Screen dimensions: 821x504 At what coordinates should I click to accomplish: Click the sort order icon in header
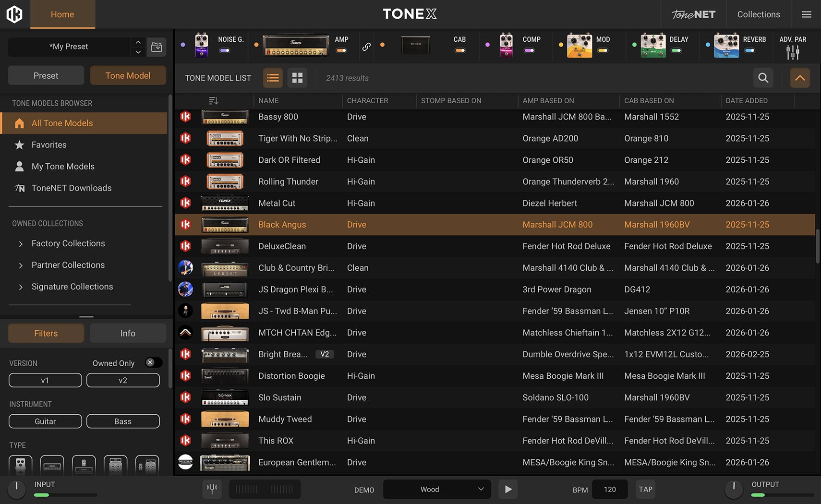click(x=214, y=101)
